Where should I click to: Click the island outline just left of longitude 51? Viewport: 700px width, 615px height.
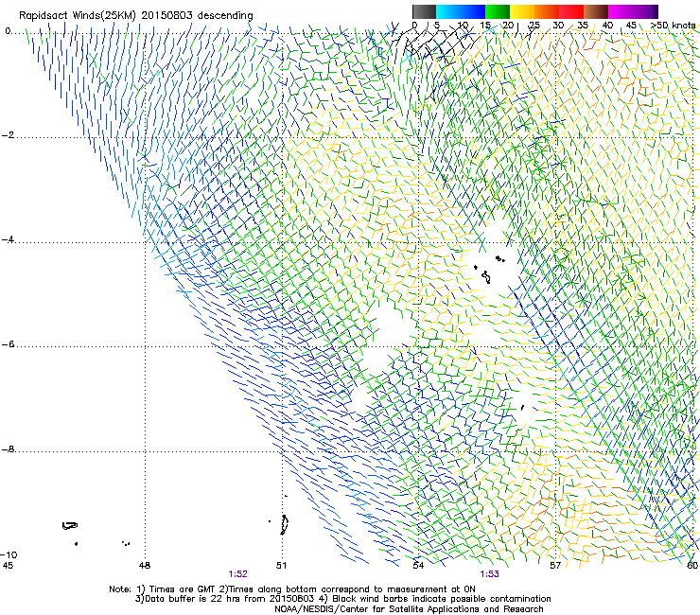pyautogui.click(x=284, y=525)
